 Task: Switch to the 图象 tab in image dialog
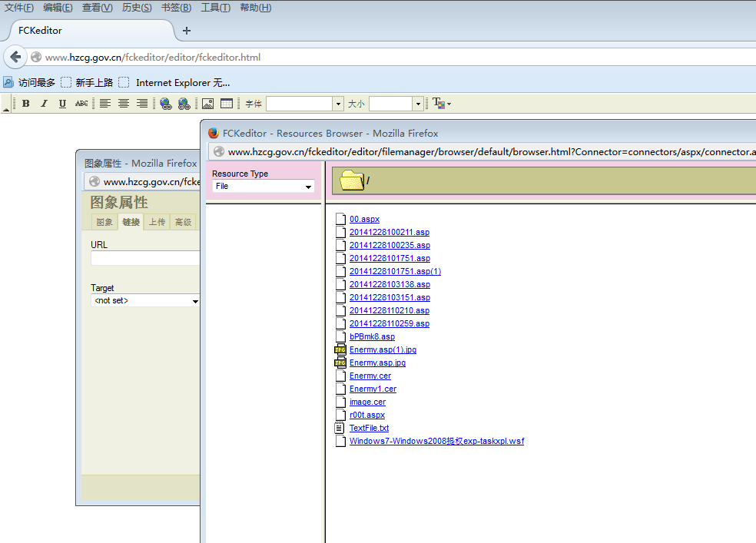coord(104,222)
